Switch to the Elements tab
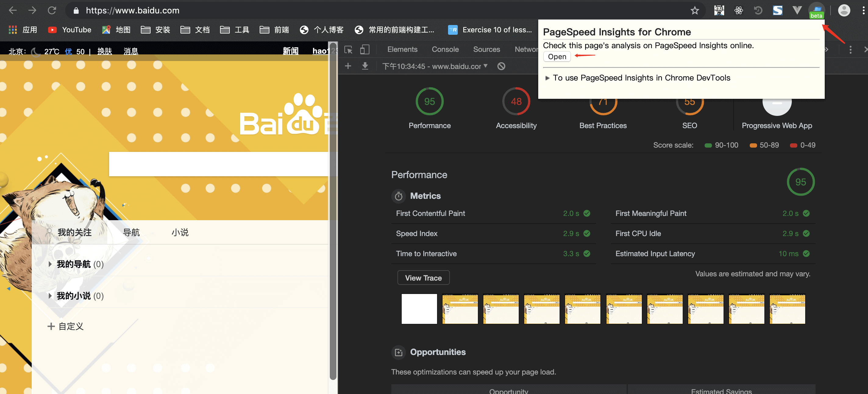 (402, 49)
